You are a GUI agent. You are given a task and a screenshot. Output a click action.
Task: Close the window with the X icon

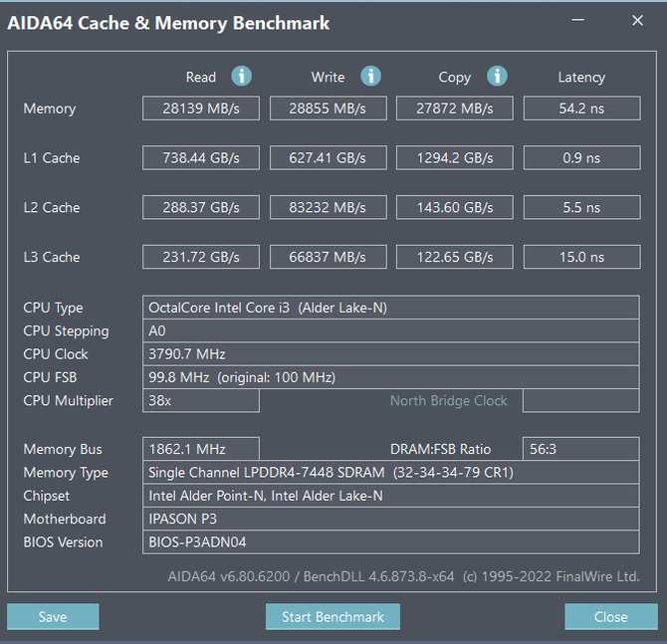(637, 20)
